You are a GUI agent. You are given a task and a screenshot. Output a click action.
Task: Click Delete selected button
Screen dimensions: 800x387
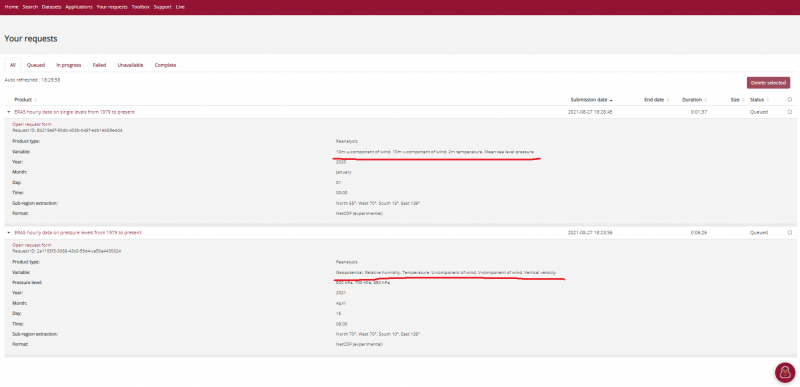click(x=768, y=83)
